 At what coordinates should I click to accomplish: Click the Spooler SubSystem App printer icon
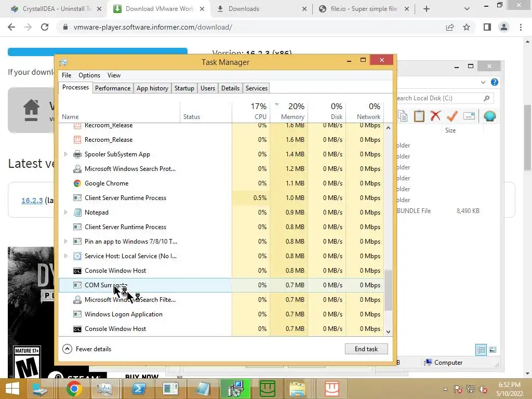coord(77,154)
